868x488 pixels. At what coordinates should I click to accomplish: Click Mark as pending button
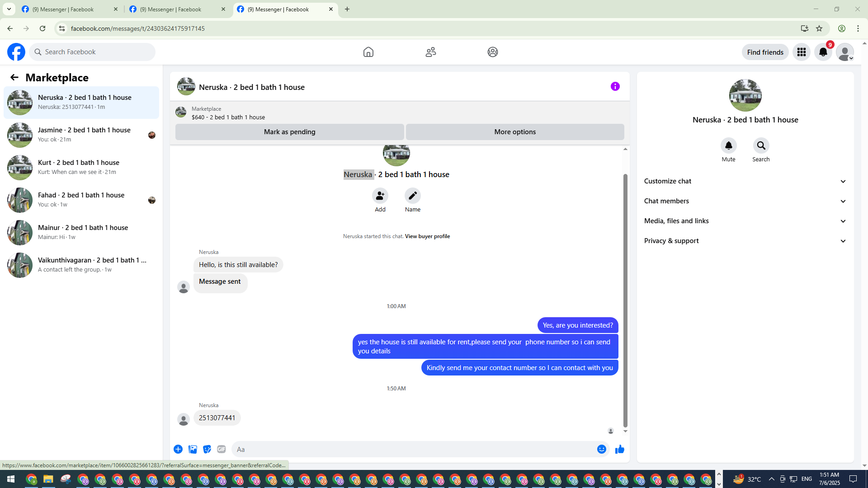[289, 132]
